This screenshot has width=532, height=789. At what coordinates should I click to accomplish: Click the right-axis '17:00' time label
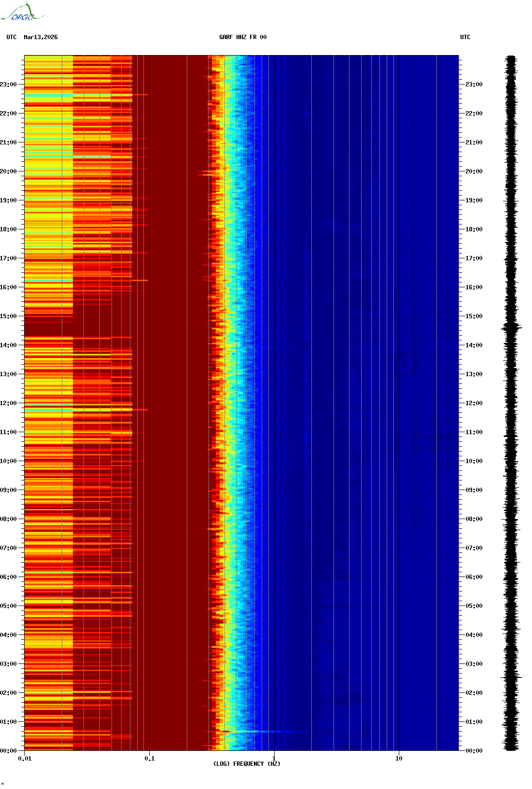tap(474, 258)
